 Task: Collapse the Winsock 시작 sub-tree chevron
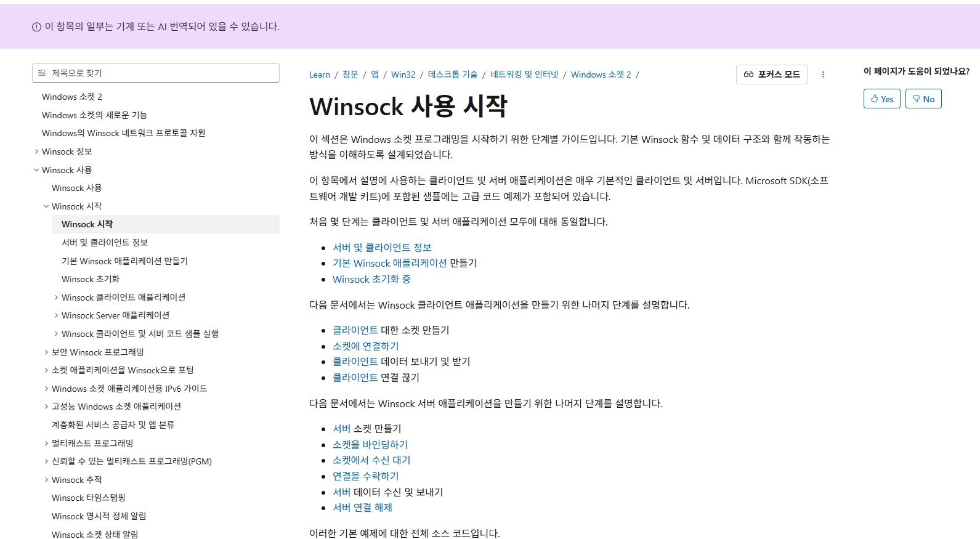(46, 206)
